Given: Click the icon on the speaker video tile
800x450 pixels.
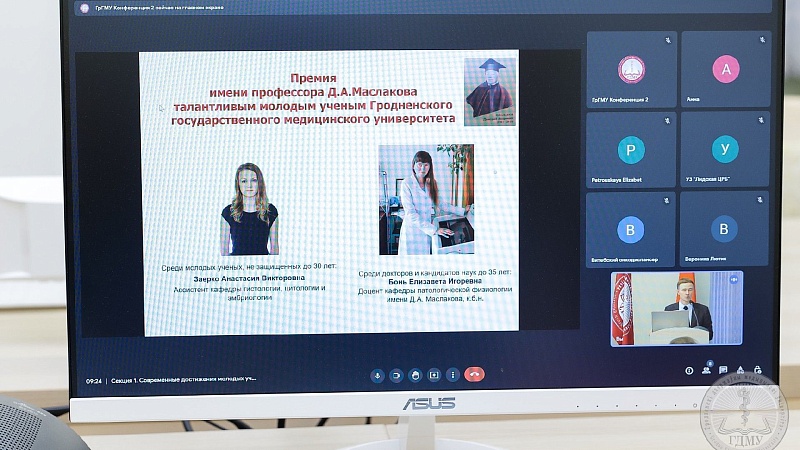Looking at the screenshot, I should [734, 280].
